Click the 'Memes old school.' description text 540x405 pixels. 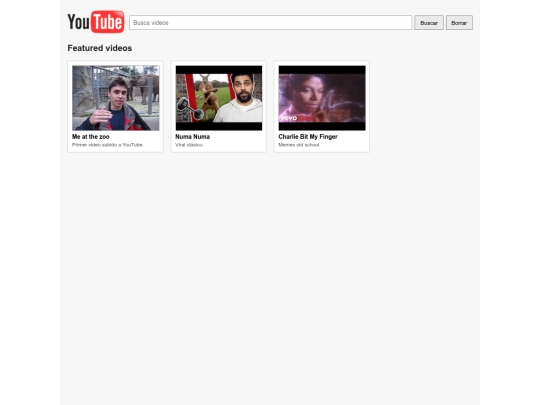point(299,145)
